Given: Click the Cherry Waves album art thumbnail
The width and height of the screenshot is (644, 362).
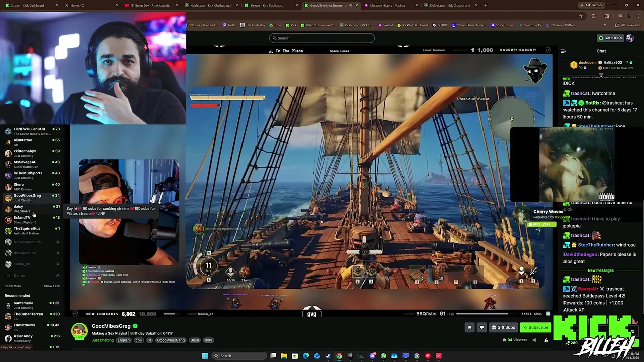Looking at the screenshot, I should [577, 164].
